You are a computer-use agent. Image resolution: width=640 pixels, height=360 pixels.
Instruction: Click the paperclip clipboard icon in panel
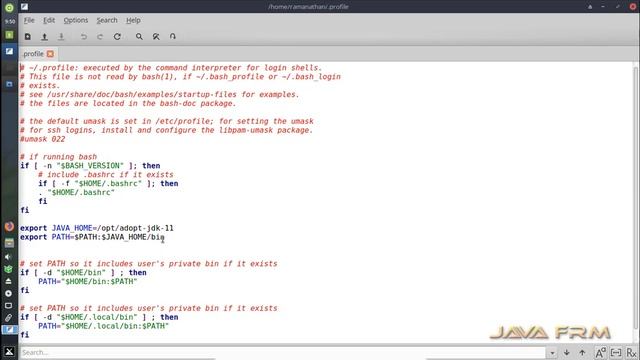click(x=8, y=318)
